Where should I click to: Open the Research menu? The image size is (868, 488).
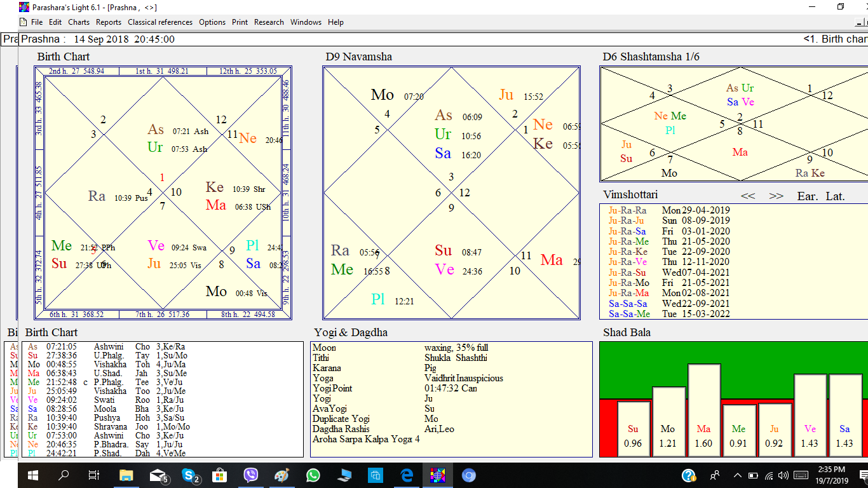click(269, 22)
